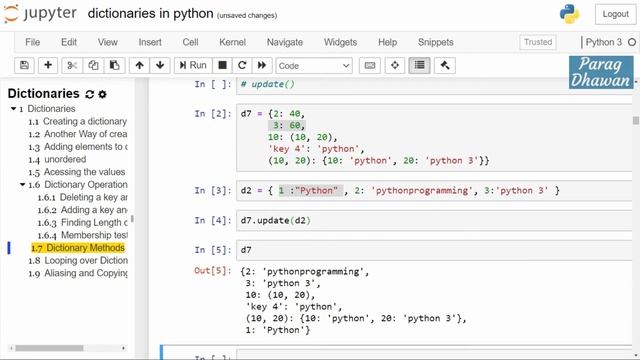Open the Widgets menu

click(340, 42)
